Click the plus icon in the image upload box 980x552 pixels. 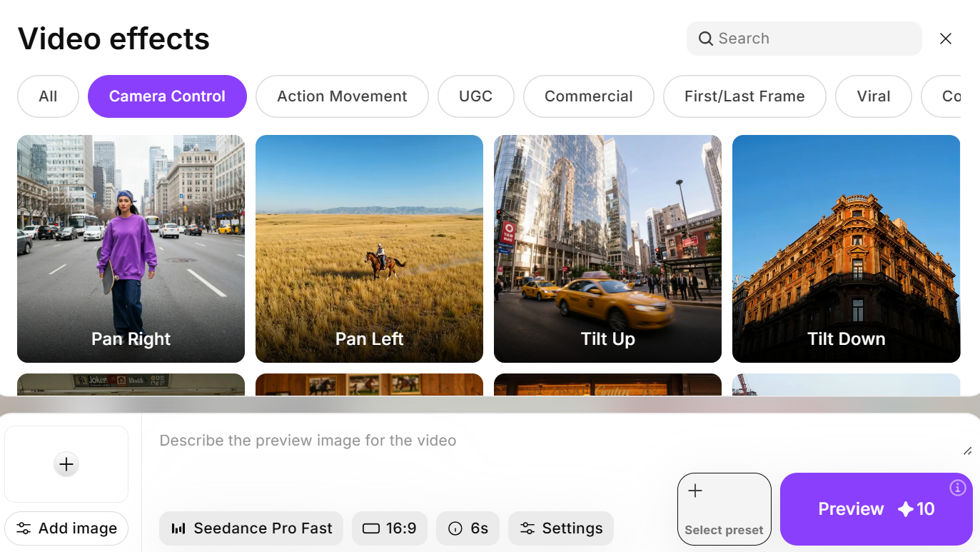click(x=66, y=463)
